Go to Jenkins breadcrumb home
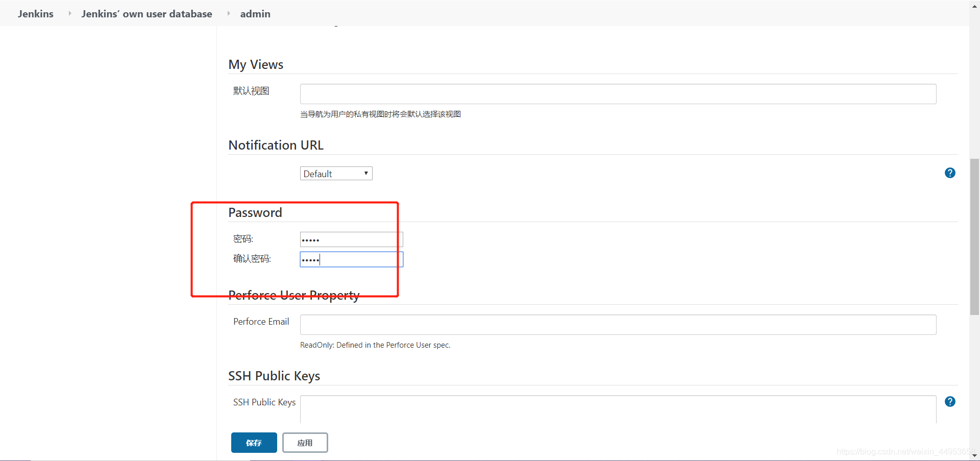Image resolution: width=980 pixels, height=461 pixels. coord(36,14)
